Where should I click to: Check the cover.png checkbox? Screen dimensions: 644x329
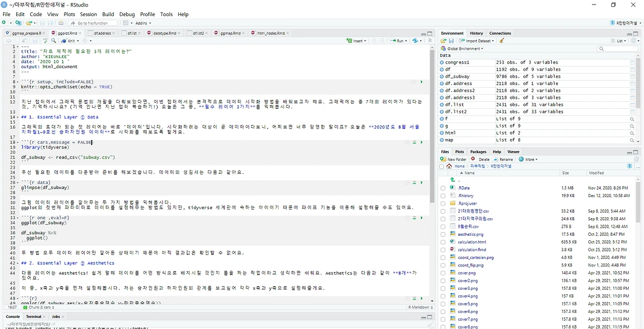point(443,273)
